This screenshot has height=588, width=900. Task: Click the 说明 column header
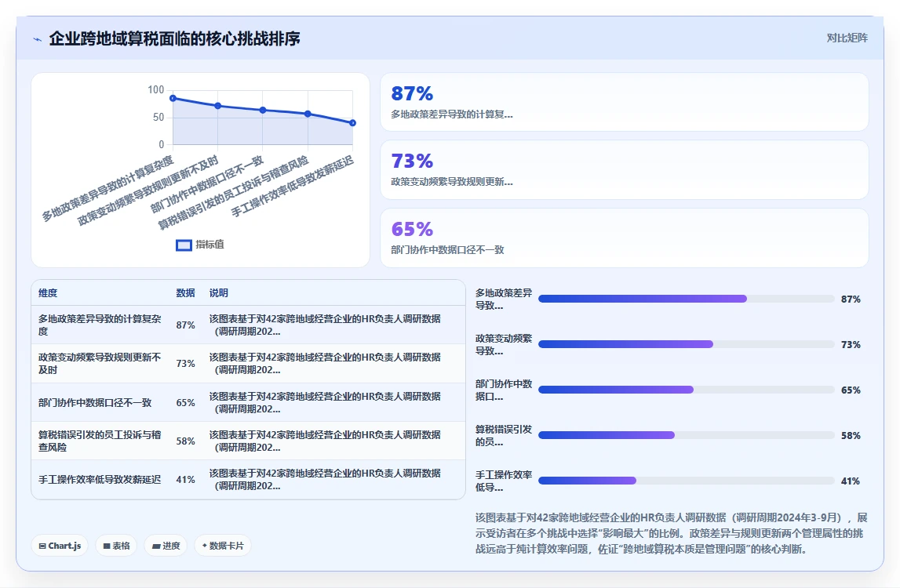[x=219, y=293]
